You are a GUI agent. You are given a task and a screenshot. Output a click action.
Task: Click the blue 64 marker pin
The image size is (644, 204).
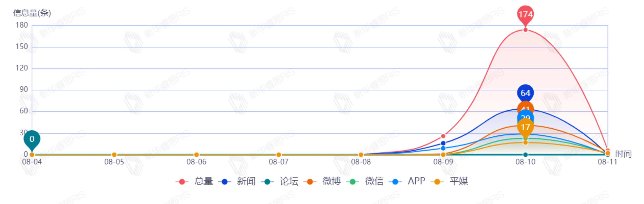click(525, 92)
